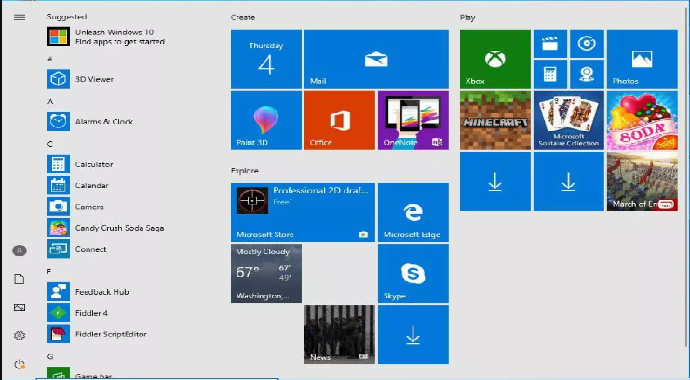Open the Xbox tile
The width and height of the screenshot is (690, 380).
pyautogui.click(x=495, y=59)
